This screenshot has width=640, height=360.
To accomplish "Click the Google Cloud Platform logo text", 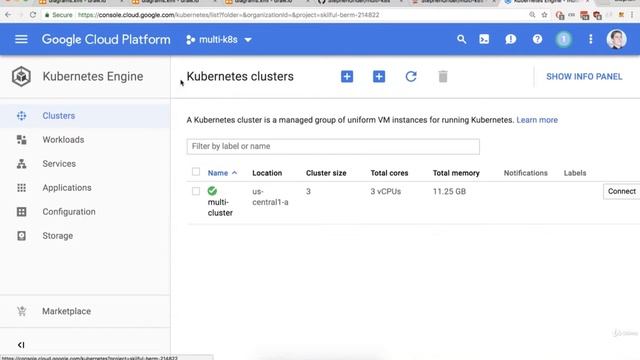I will pyautogui.click(x=106, y=40).
